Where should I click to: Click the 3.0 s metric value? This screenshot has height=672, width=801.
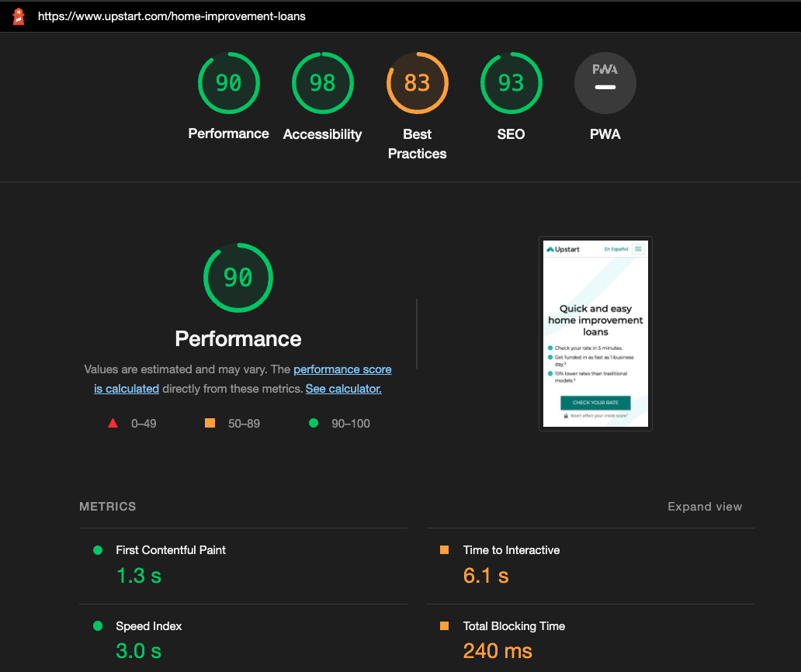(138, 651)
